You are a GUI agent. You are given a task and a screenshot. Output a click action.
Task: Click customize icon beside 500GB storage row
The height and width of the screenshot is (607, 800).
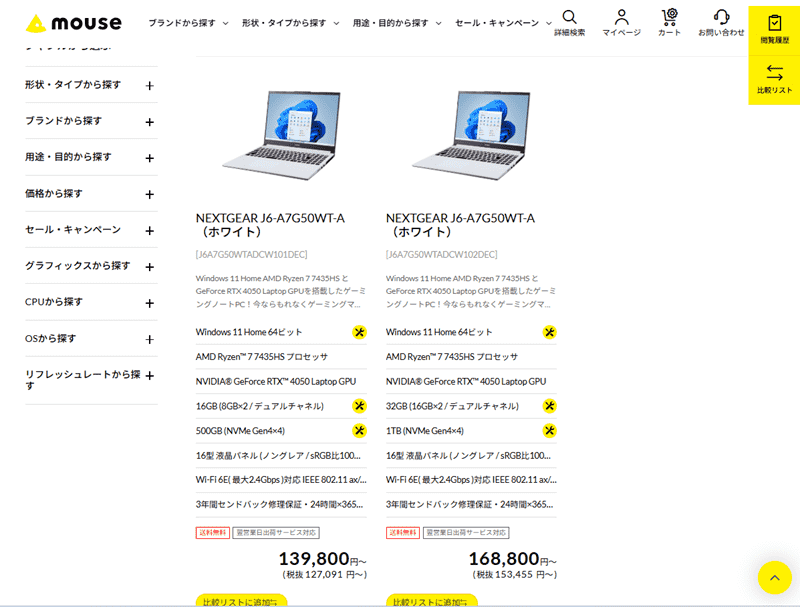(359, 431)
